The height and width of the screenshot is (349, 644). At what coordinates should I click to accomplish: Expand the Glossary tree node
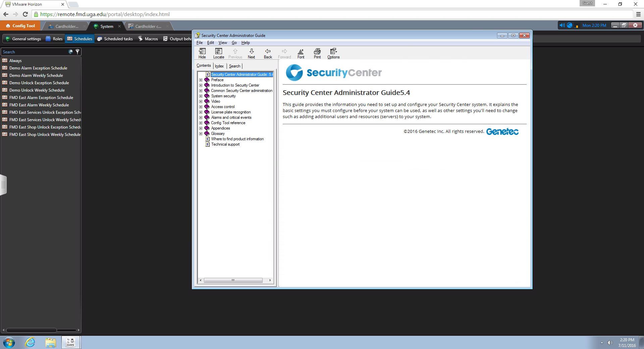pos(201,134)
